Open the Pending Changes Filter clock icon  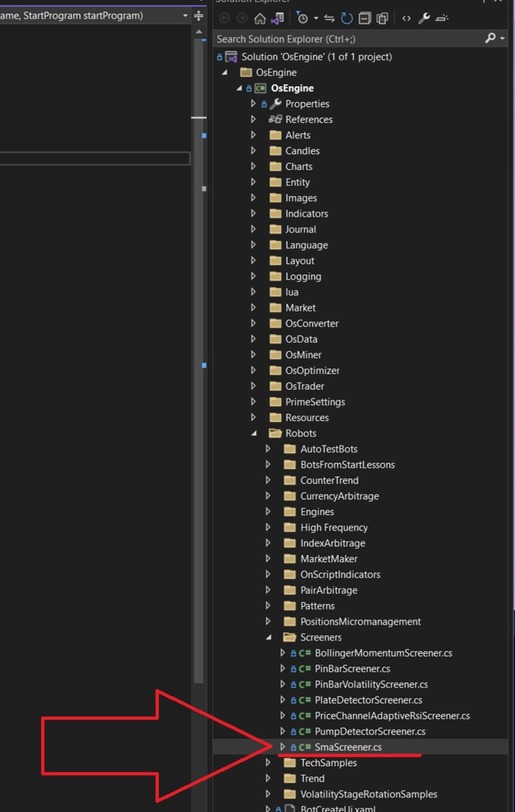[302, 18]
